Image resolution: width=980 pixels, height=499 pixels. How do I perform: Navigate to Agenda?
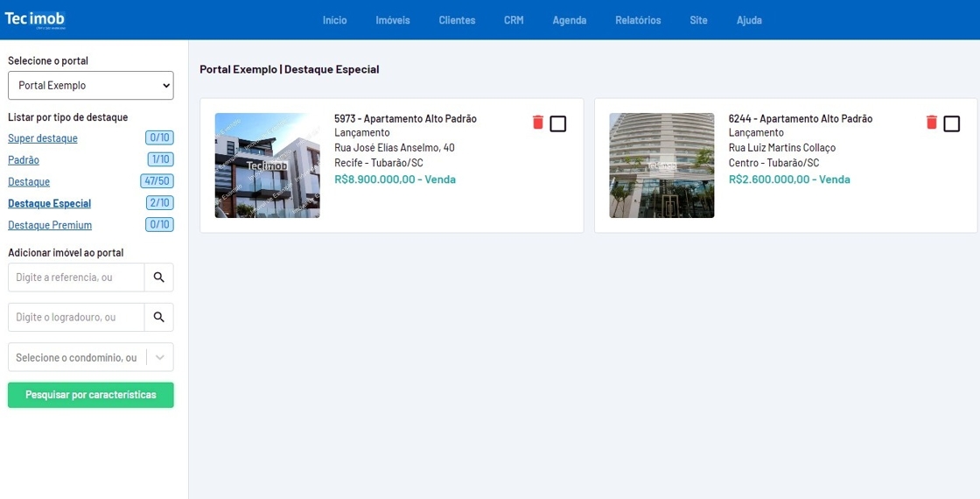[570, 20]
